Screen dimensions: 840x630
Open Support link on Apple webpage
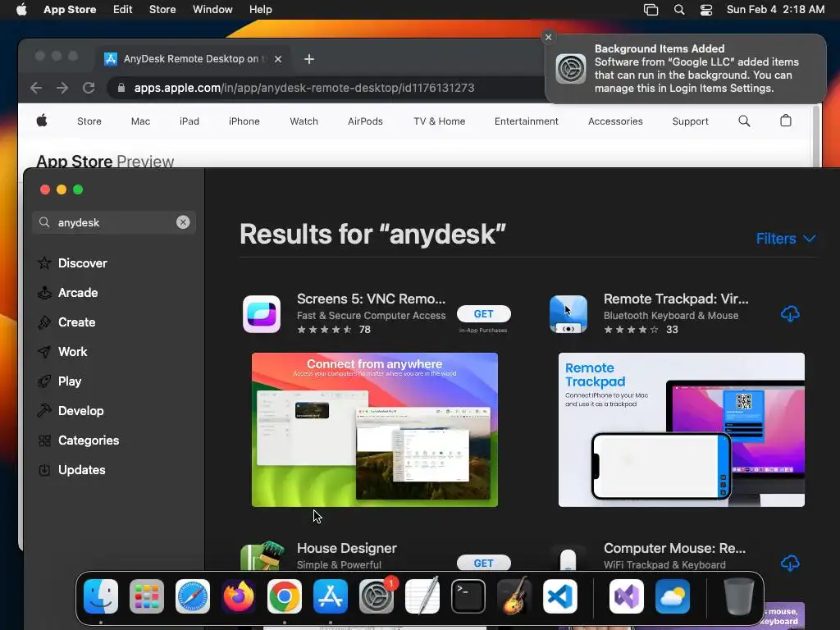[x=690, y=121]
